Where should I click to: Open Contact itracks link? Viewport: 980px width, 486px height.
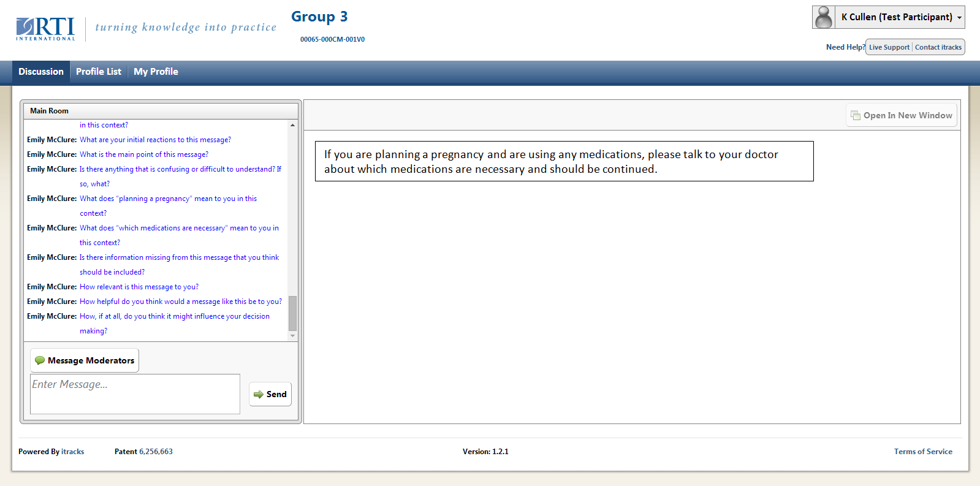point(938,47)
